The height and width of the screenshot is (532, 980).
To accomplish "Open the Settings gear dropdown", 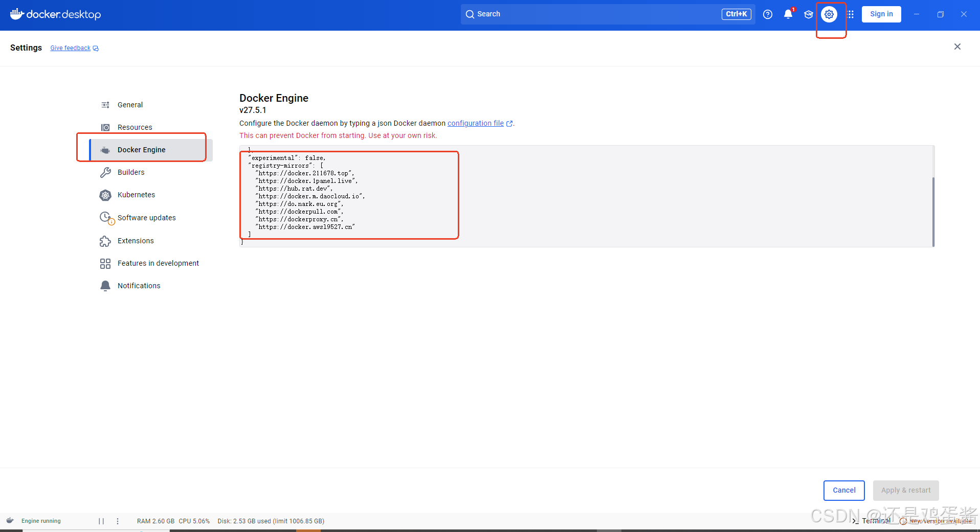I will click(x=829, y=14).
